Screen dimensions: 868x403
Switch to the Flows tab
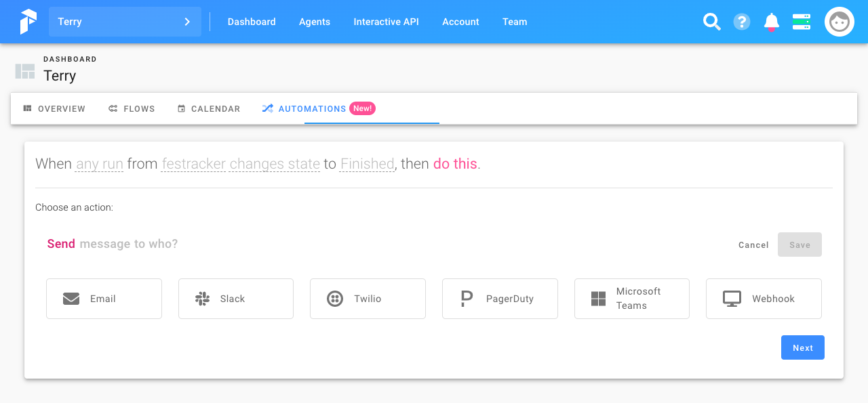point(132,108)
